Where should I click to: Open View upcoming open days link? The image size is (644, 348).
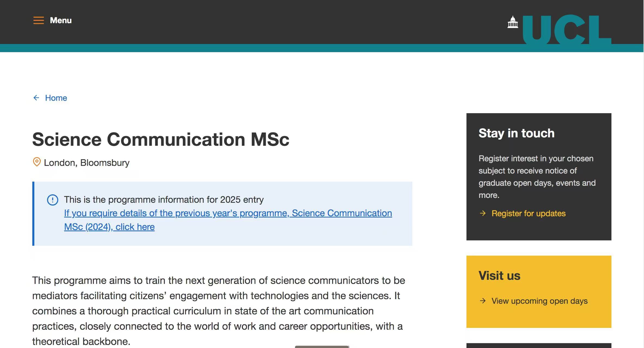click(x=539, y=301)
